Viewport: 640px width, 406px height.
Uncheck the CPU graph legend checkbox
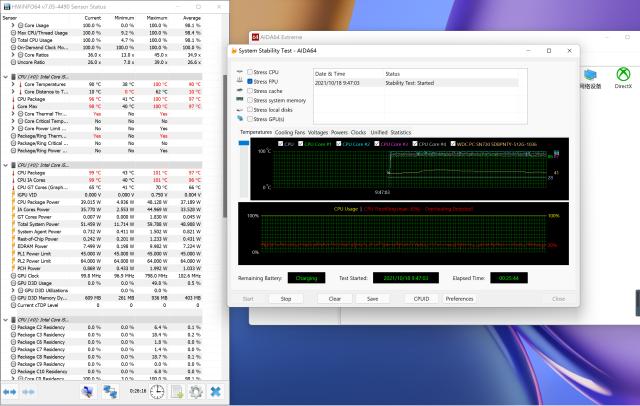[x=280, y=144]
